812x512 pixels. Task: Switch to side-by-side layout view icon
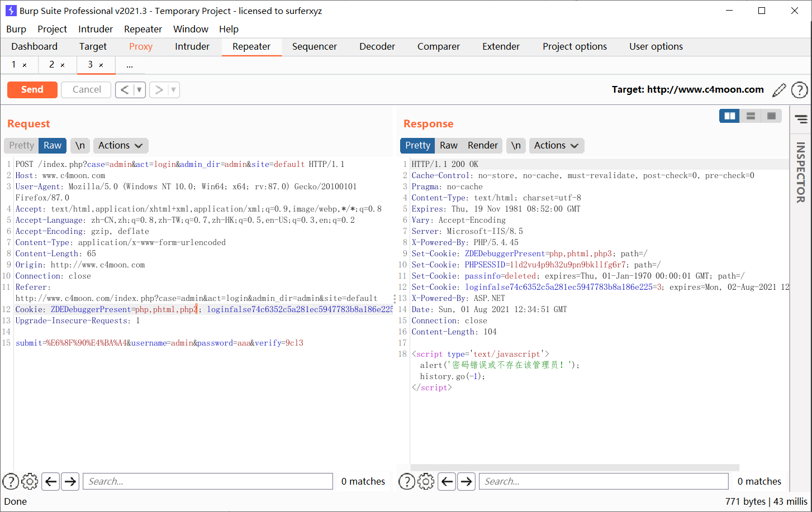pos(730,116)
